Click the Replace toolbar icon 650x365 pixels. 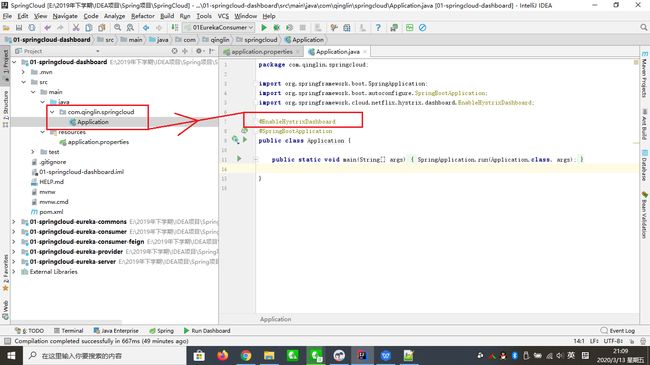(130, 28)
